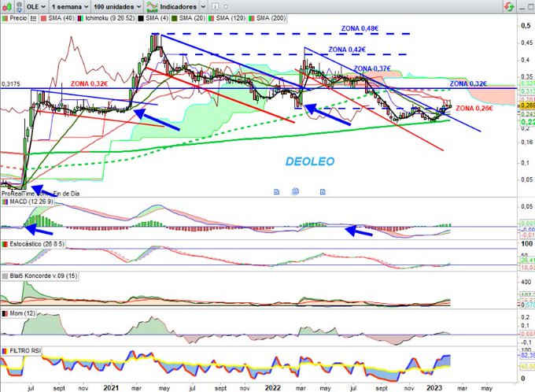Open the Mom (12) indicator label
This screenshot has width=535, height=392.
[x=23, y=313]
